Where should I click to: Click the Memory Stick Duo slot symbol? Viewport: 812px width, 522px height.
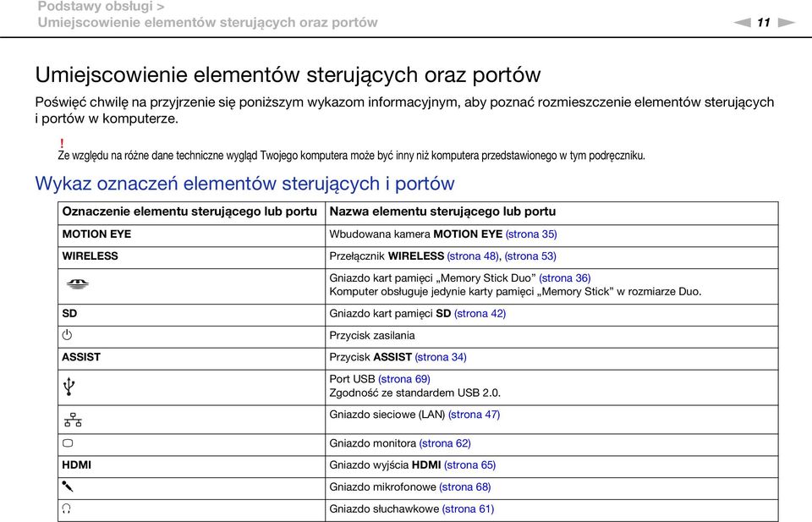pyautogui.click(x=77, y=283)
